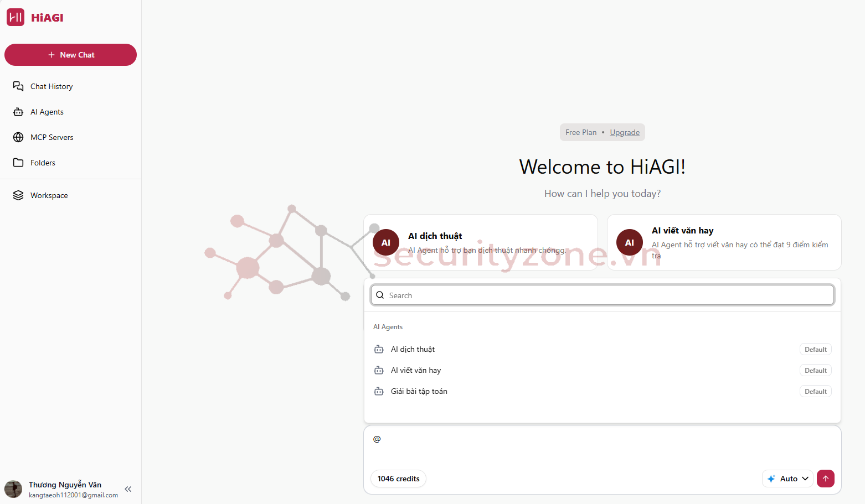Open the AI Agents sidebar section
This screenshot has width=865, height=504.
[47, 112]
